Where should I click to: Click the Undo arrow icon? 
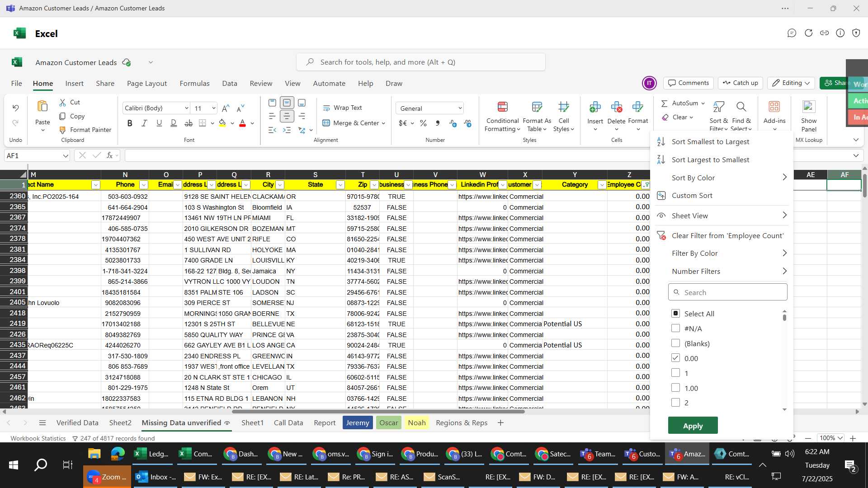click(15, 108)
